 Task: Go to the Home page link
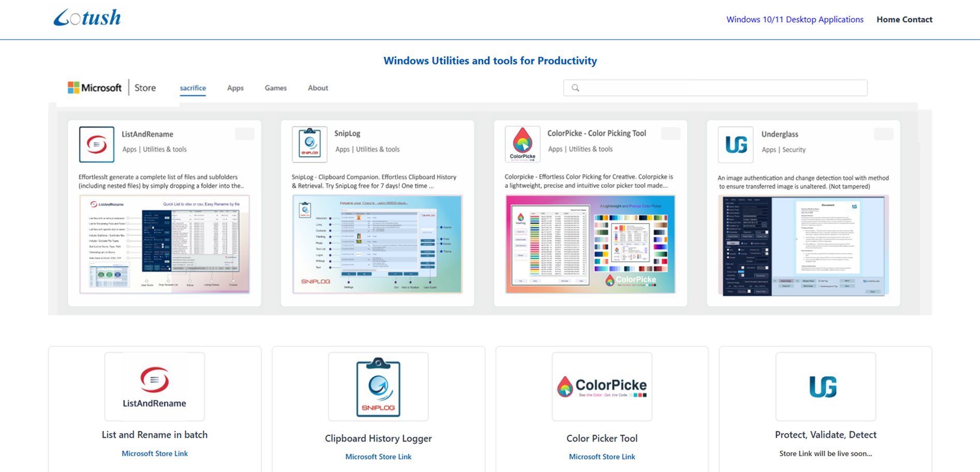(x=888, y=20)
